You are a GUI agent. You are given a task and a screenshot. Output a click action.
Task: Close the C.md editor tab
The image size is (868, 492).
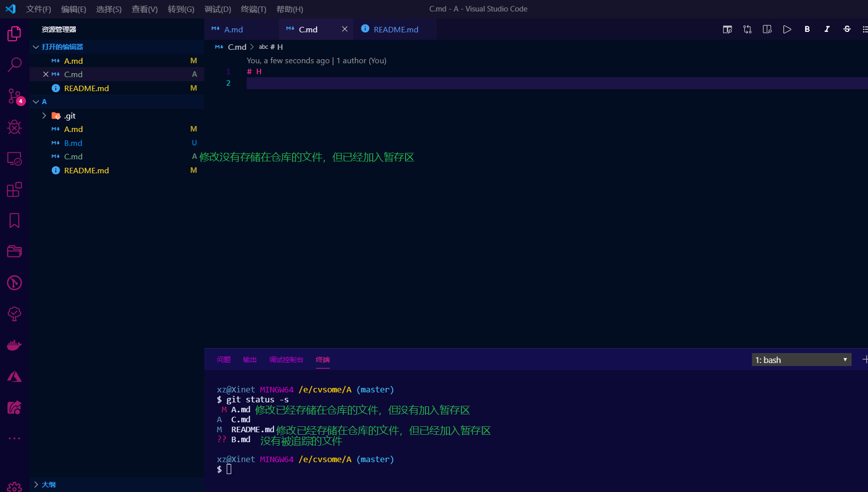345,29
